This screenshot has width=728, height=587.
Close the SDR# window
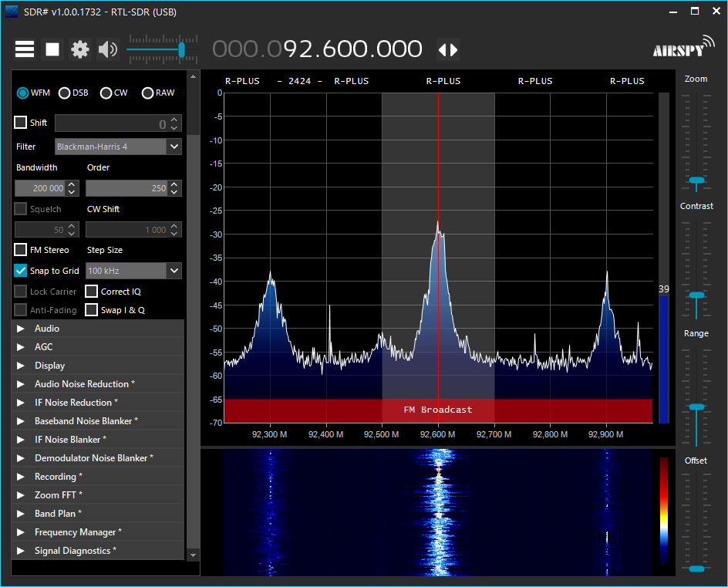pos(716,11)
